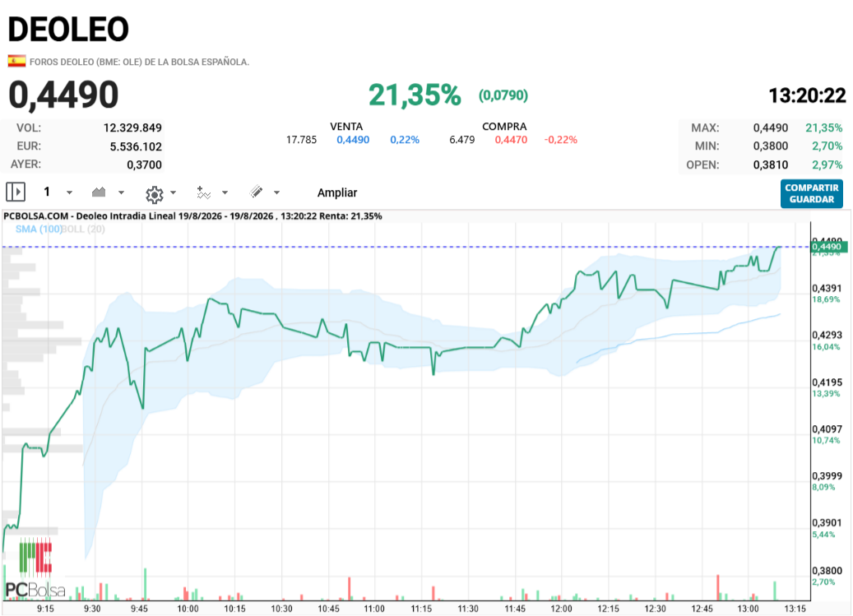Select the pencil drawing tool icon
The width and height of the screenshot is (853, 616).
[x=256, y=192]
